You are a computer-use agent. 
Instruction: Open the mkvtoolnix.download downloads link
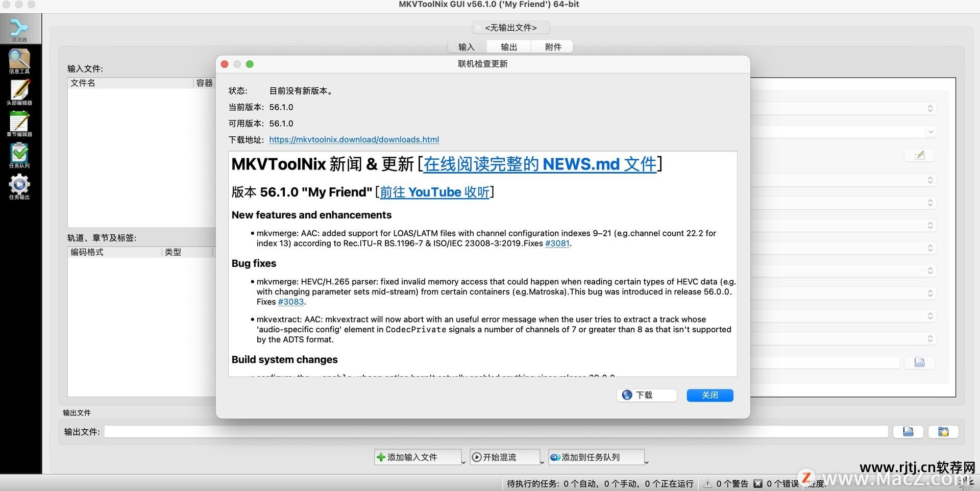(354, 139)
